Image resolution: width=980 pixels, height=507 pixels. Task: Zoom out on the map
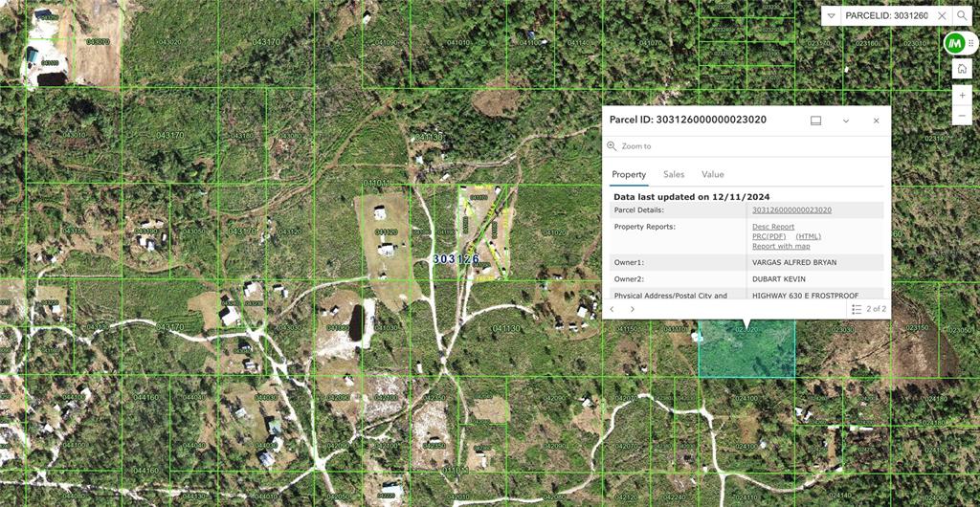point(962,116)
